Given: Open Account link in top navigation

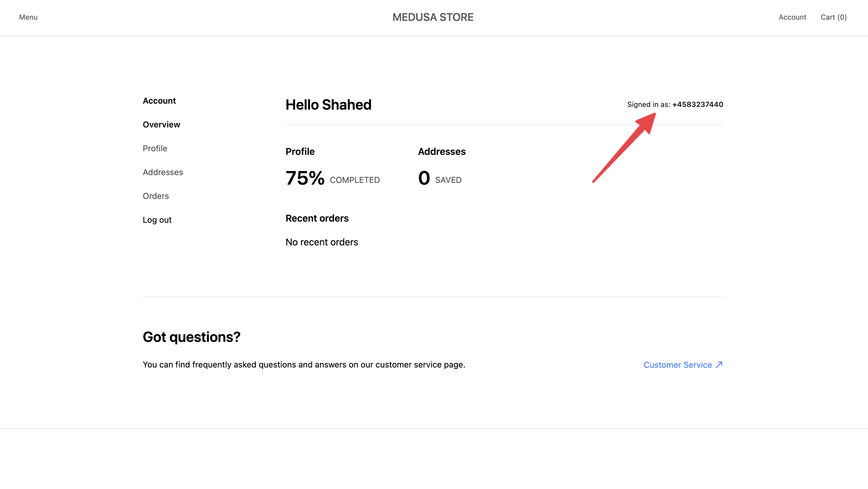Looking at the screenshot, I should (x=792, y=17).
